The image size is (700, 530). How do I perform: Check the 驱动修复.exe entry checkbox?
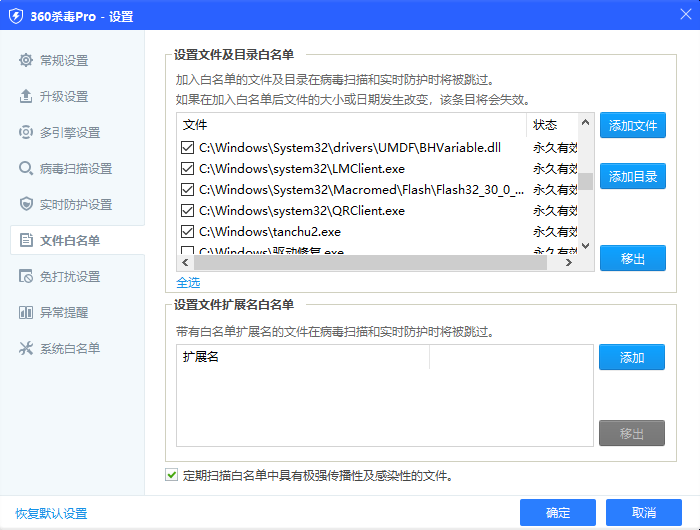pos(188,250)
